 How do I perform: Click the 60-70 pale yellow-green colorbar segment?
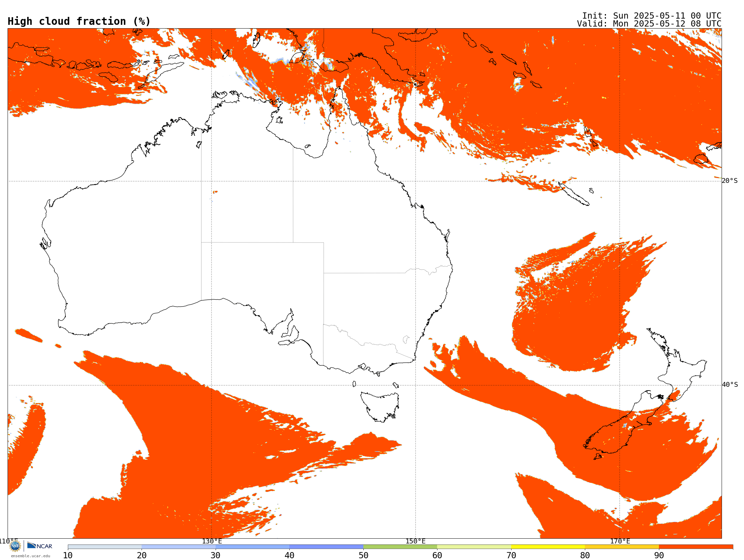point(474,547)
